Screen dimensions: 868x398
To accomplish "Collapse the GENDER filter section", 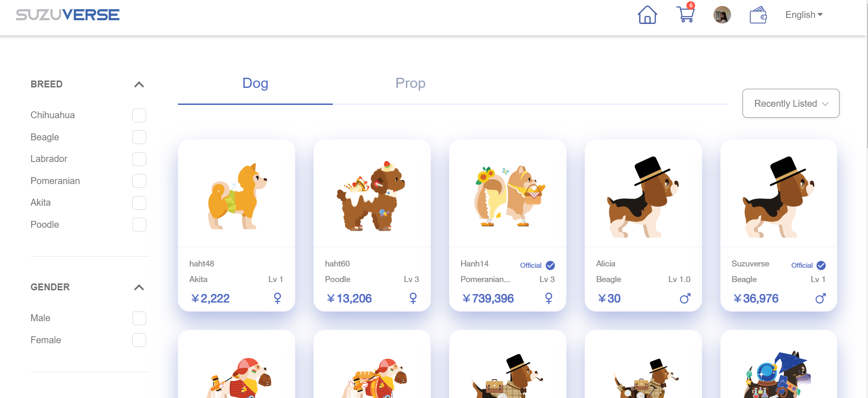I will point(139,288).
